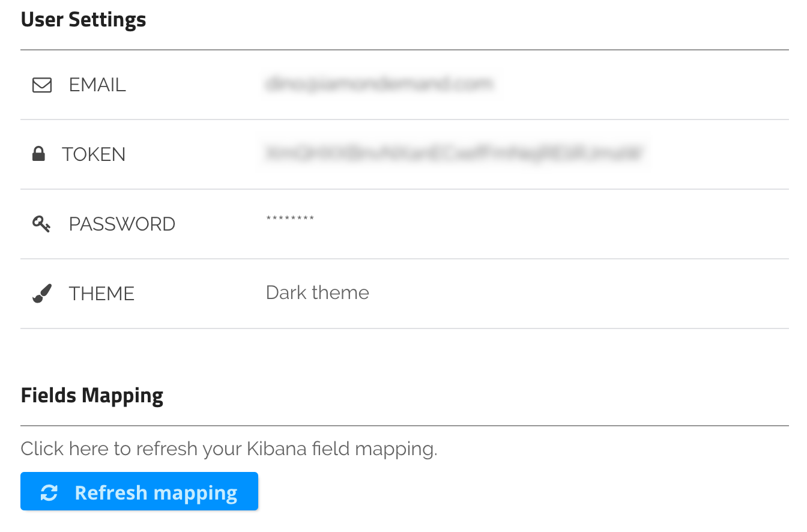Change the masked password asterisks value
This screenshot has width=807, height=532.
[x=290, y=219]
